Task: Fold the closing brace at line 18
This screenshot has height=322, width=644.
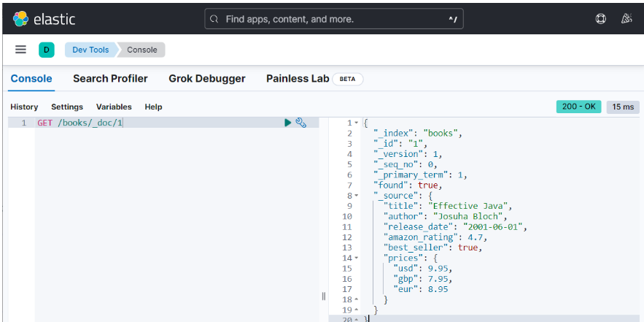Action: click(x=356, y=300)
